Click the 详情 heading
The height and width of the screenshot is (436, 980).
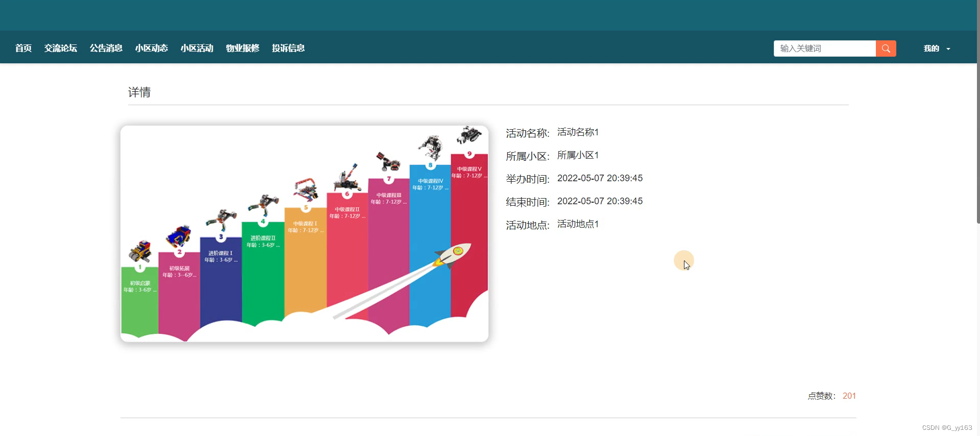(139, 92)
